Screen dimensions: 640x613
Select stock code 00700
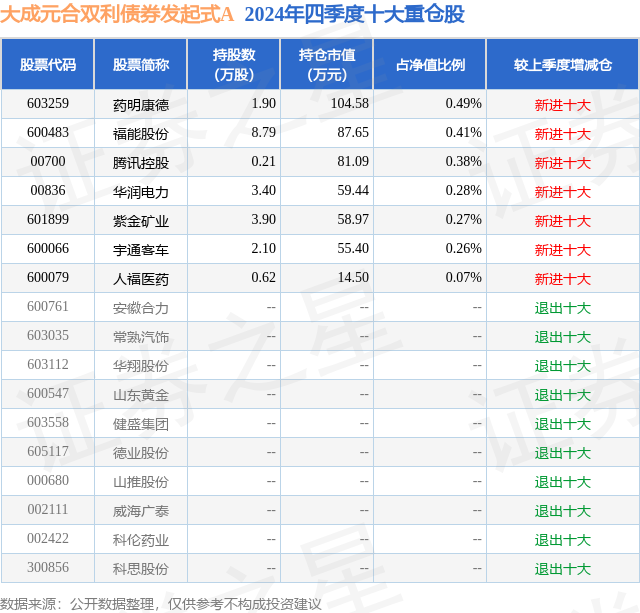(x=48, y=162)
